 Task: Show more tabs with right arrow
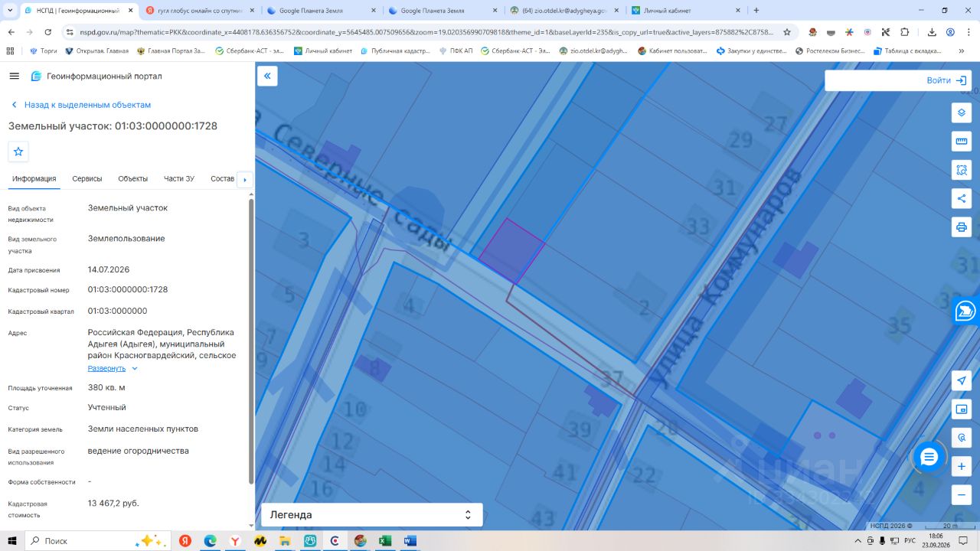[x=245, y=179]
